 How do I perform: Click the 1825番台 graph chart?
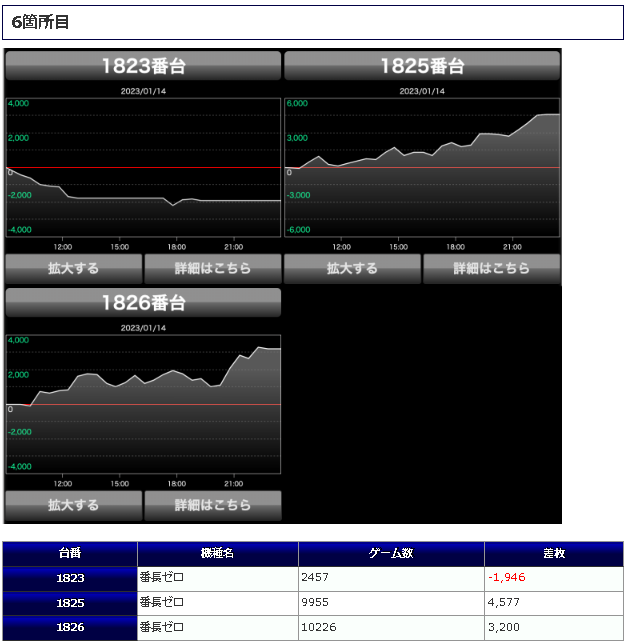click(422, 168)
